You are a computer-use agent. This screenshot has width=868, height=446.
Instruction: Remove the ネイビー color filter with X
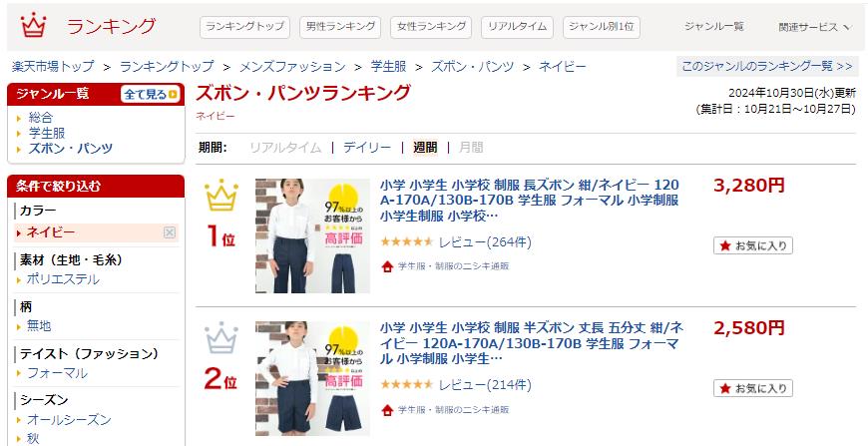tap(170, 232)
